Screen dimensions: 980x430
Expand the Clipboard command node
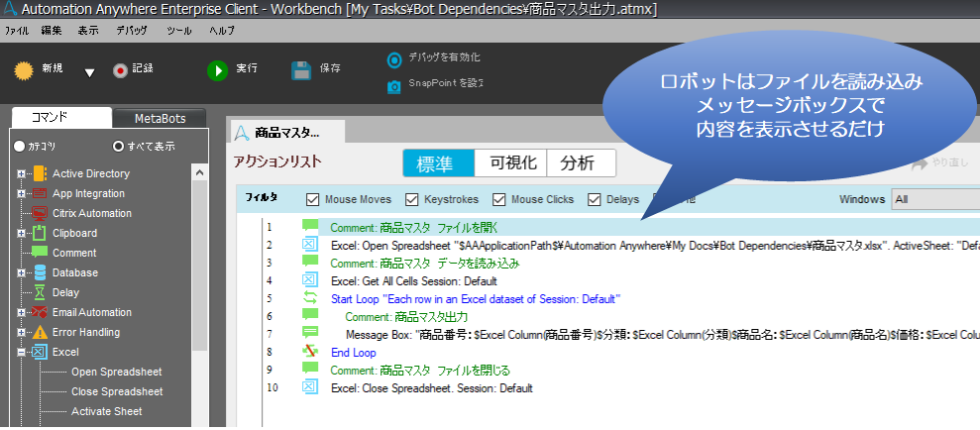pyautogui.click(x=21, y=233)
